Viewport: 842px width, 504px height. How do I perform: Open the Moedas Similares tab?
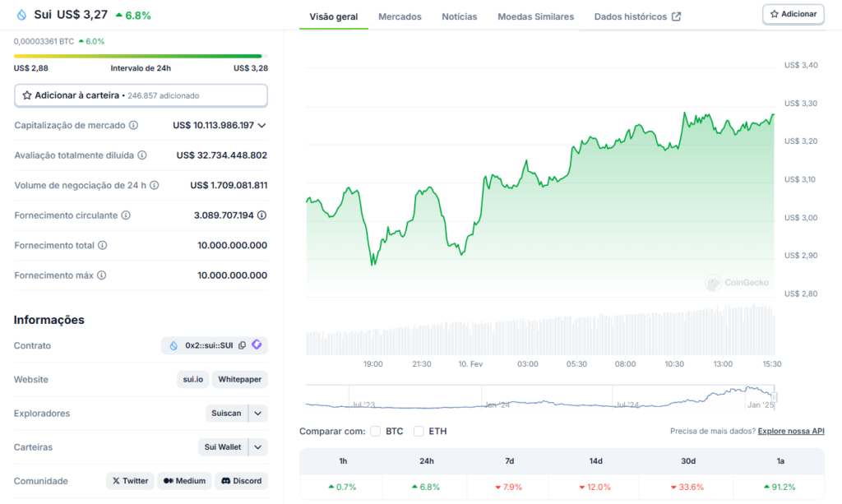[535, 16]
